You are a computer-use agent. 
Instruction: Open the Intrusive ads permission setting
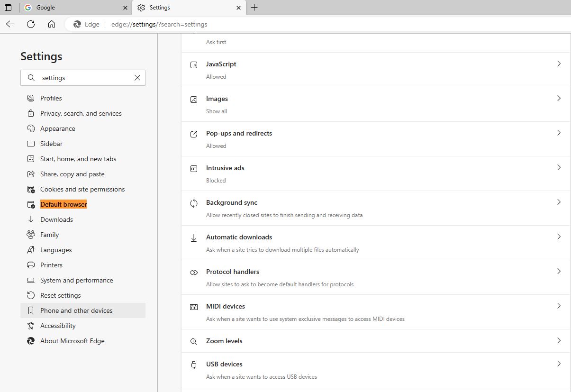(225, 168)
